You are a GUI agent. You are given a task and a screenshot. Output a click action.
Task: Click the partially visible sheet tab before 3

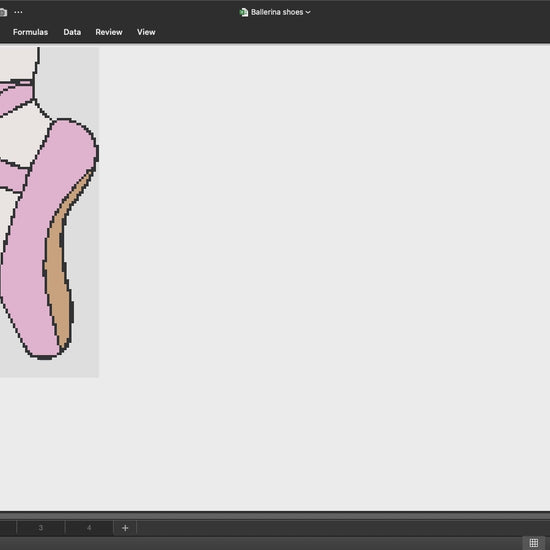tap(8, 528)
